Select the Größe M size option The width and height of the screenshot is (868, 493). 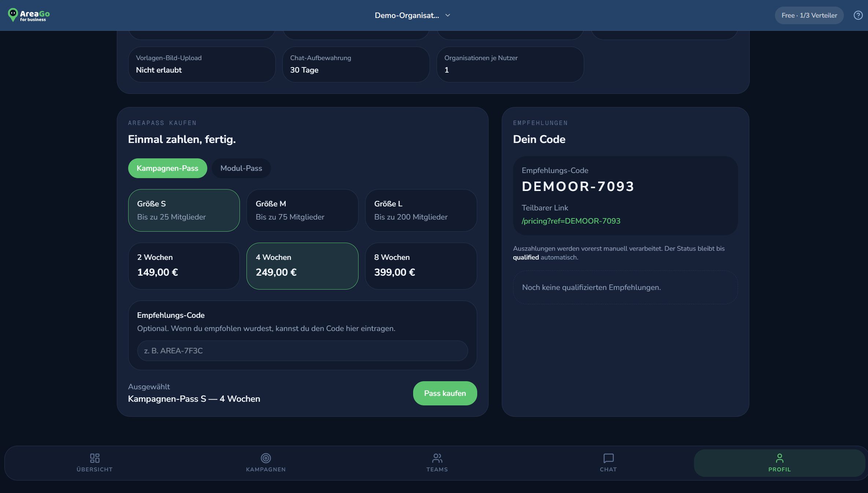[303, 210]
